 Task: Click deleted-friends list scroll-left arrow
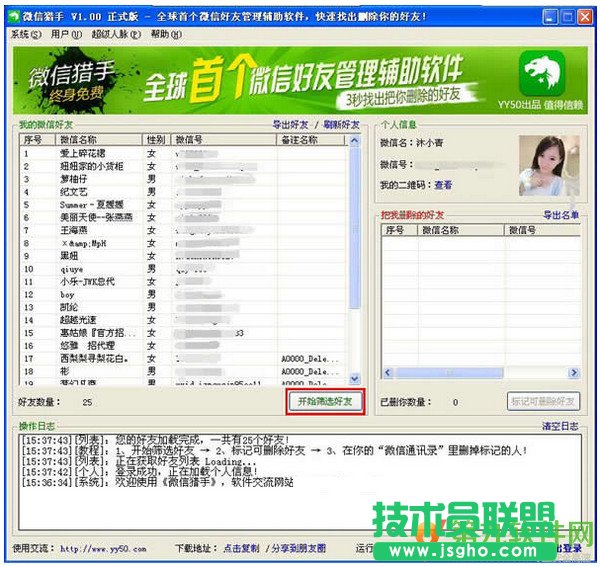pos(387,373)
